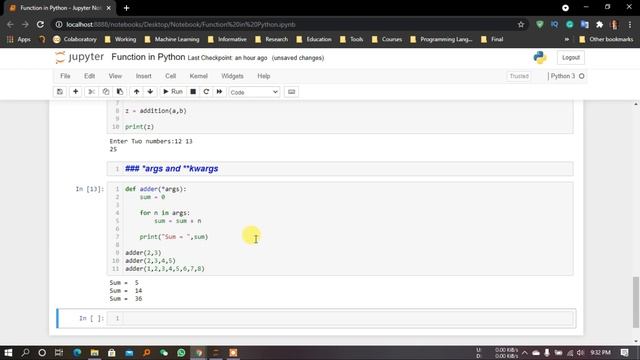
Task: Open the Working bookmarks folder
Action: tap(120, 40)
